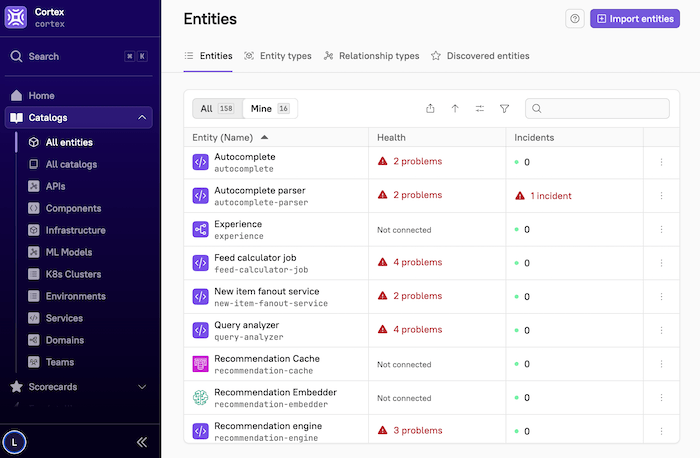Switch to the Entities tab
700x458 pixels.
coord(208,56)
